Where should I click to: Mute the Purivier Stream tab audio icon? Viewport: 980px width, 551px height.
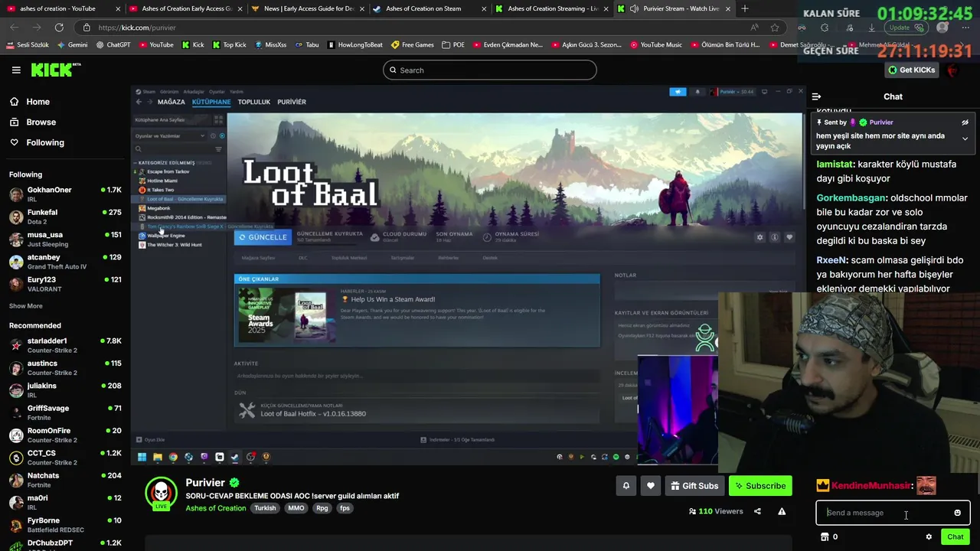(634, 8)
